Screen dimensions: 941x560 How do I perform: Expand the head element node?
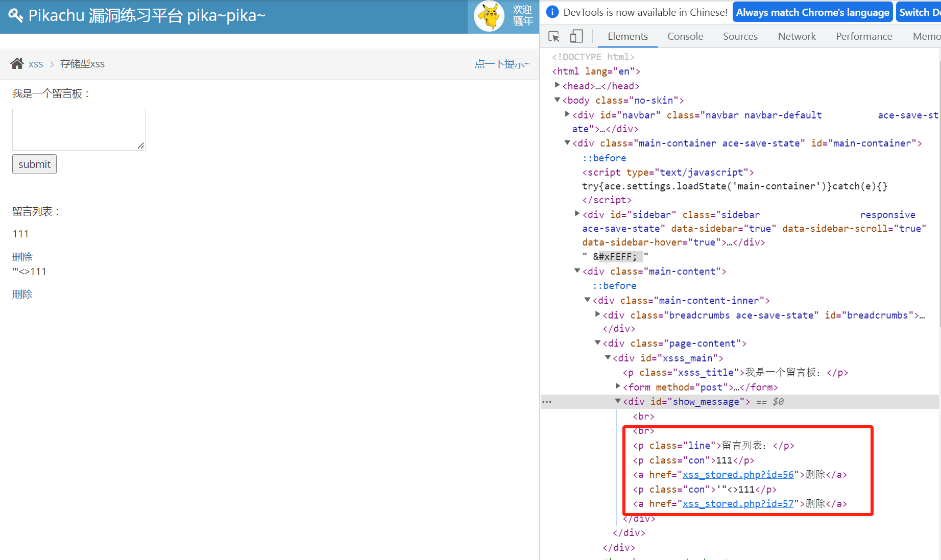558,86
